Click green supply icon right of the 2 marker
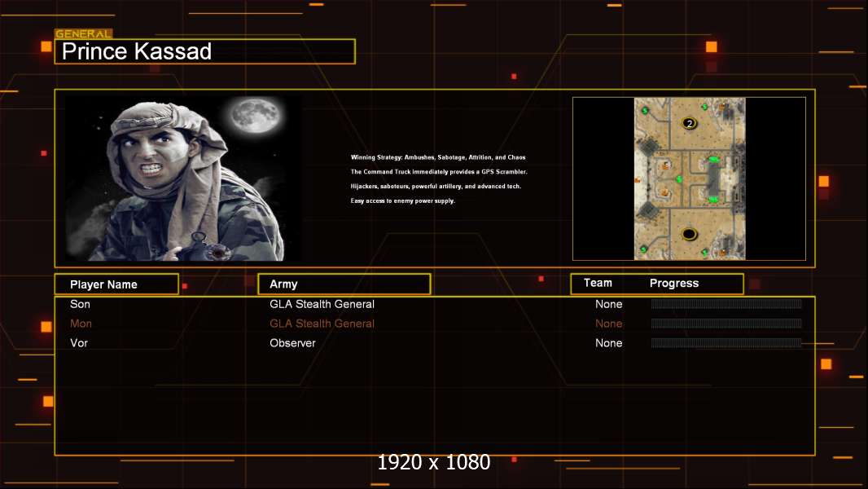This screenshot has height=489, width=868. click(x=704, y=107)
